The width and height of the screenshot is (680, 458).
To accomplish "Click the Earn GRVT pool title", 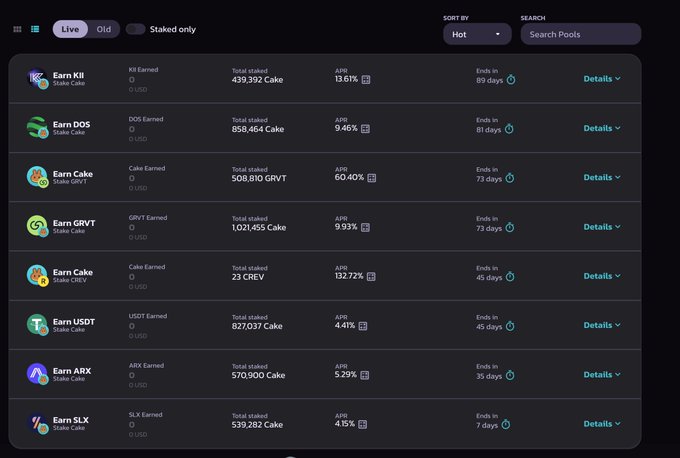I will tap(74, 223).
